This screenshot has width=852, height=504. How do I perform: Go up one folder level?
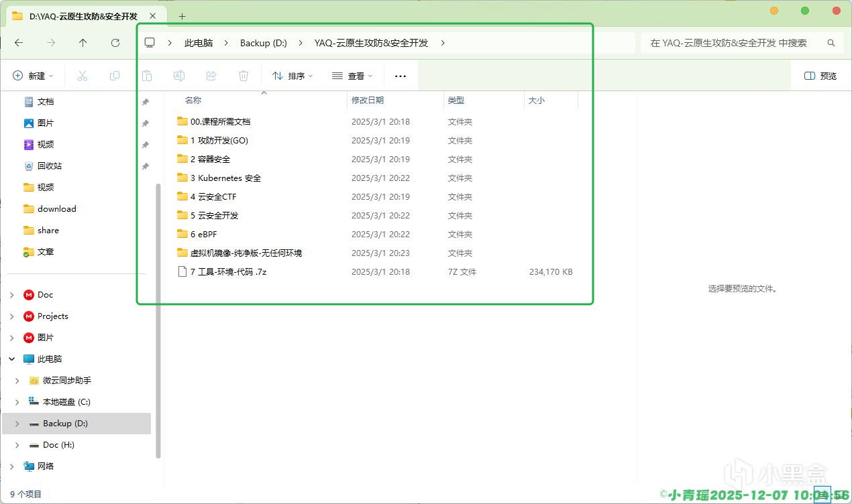[x=83, y=42]
